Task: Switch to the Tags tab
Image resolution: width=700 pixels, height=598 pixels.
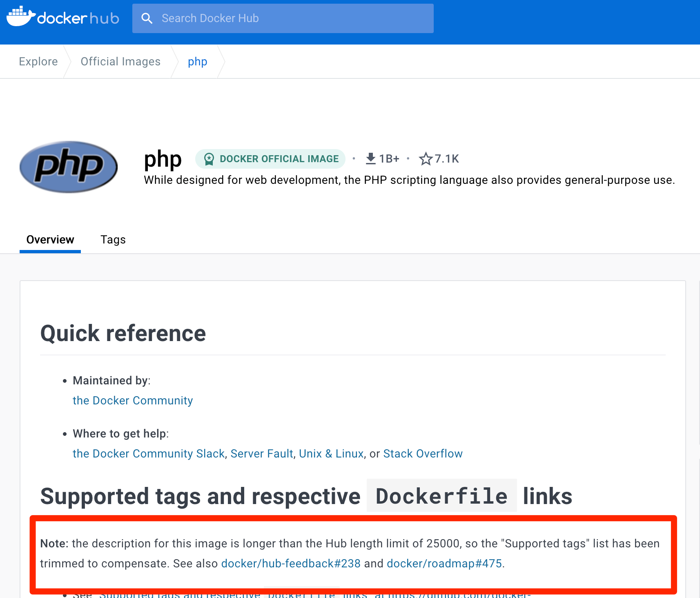Action: 113,240
